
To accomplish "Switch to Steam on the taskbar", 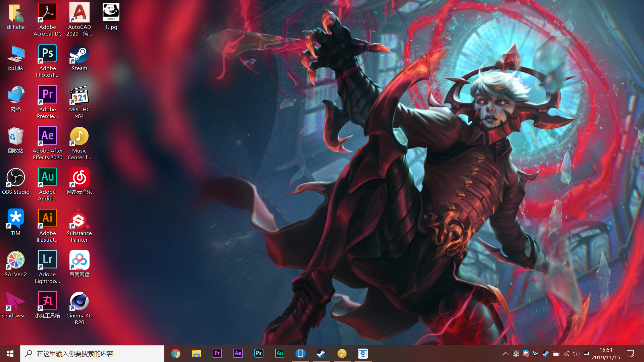I will (321, 354).
